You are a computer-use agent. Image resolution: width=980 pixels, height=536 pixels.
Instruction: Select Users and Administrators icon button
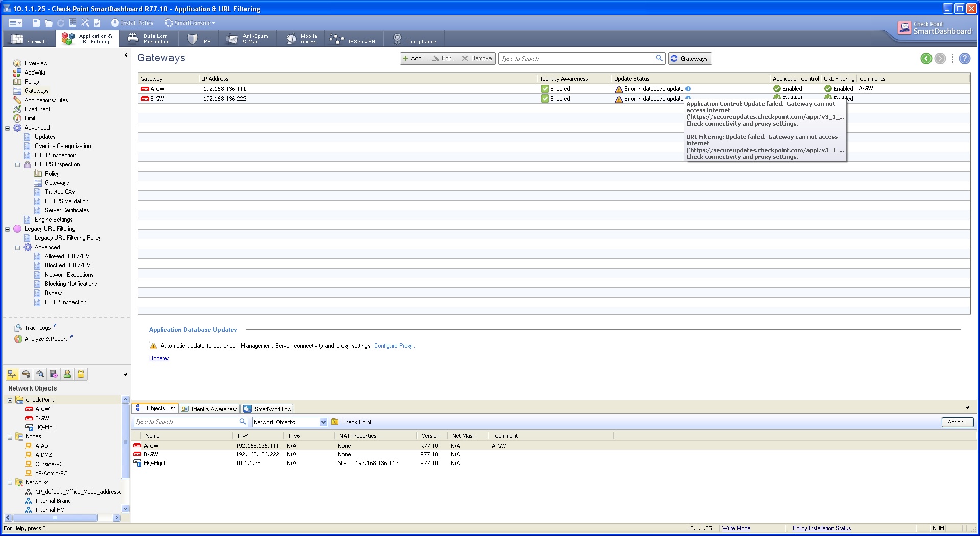pos(67,374)
